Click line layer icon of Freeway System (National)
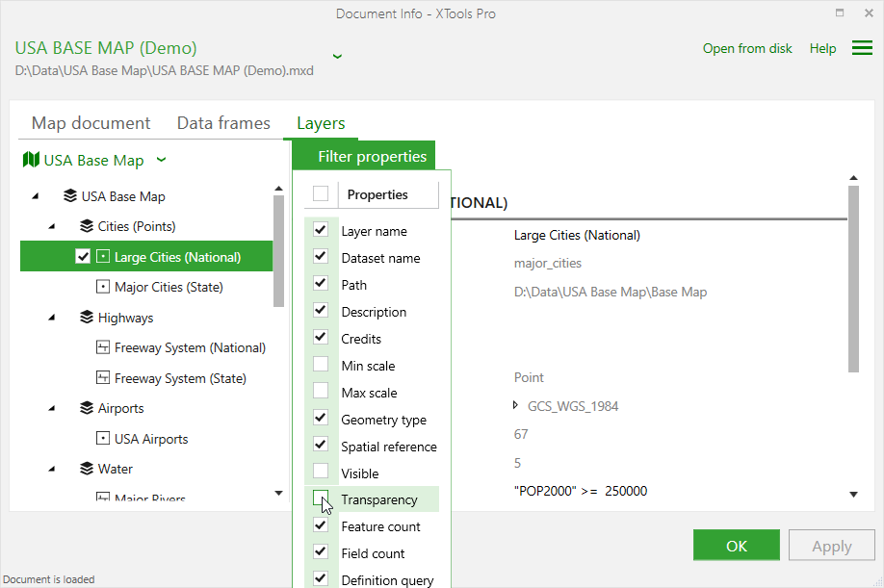 [103, 347]
